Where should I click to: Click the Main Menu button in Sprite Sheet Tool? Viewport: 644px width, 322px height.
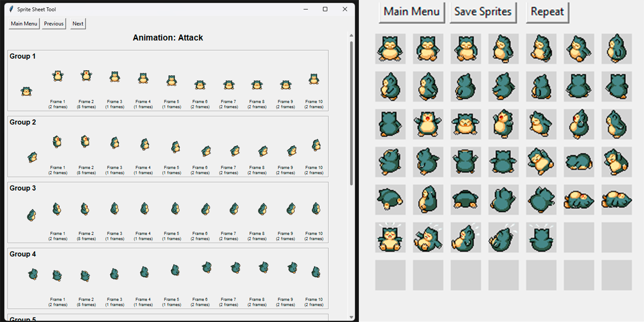[24, 24]
